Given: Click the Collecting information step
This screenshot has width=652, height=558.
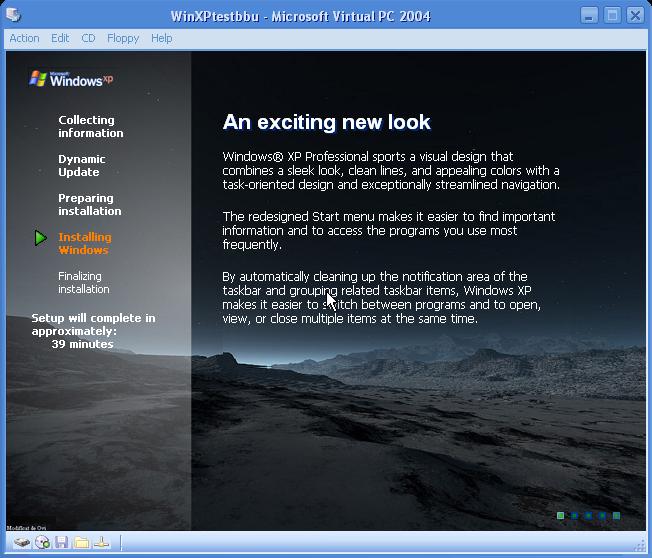Looking at the screenshot, I should click(x=91, y=126).
